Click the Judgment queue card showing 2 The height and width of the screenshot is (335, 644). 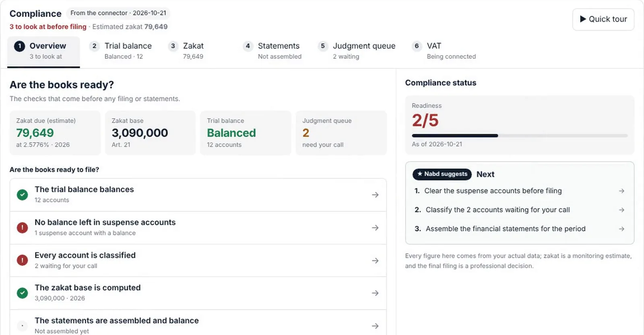click(341, 133)
